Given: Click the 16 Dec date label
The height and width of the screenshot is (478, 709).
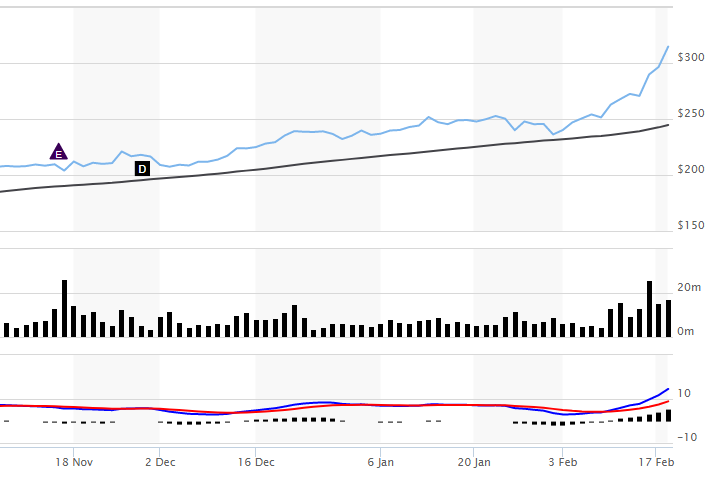Looking at the screenshot, I should coord(257,462).
